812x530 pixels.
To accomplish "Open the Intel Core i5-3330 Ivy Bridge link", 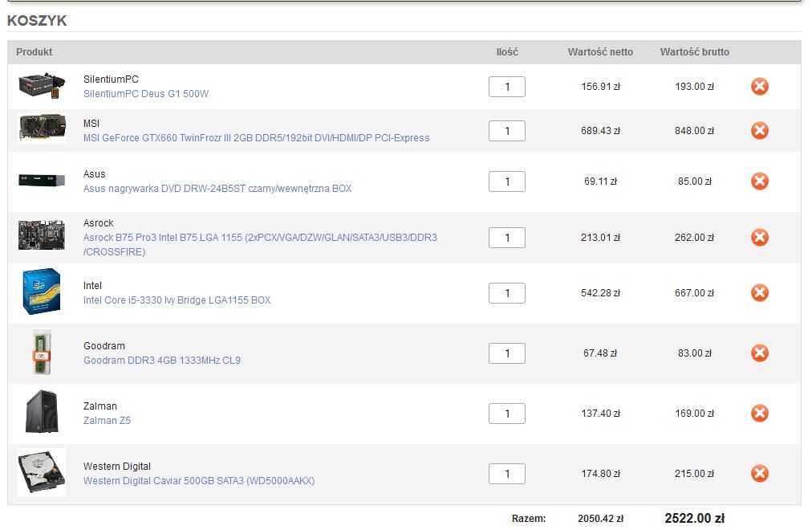I will click(177, 300).
